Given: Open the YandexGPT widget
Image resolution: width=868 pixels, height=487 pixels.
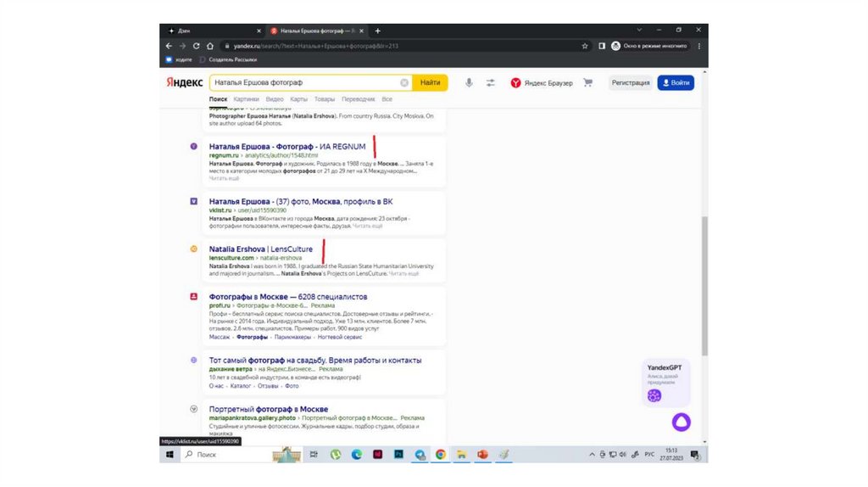Looking at the screenshot, I should (x=665, y=382).
